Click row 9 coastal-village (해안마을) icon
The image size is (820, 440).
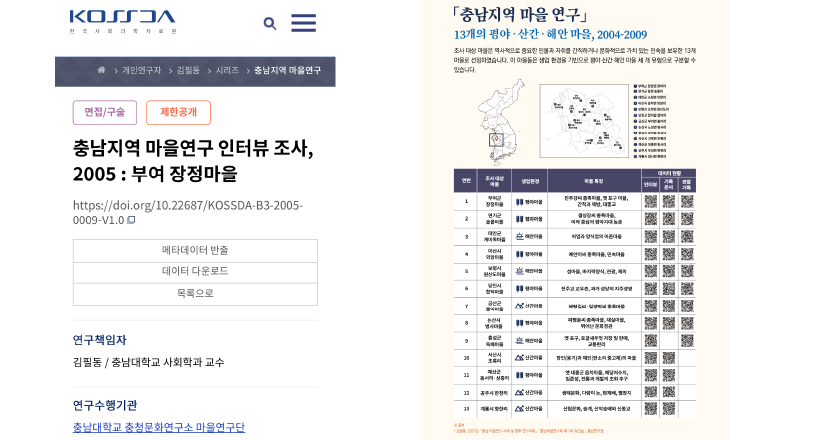pyautogui.click(x=519, y=341)
